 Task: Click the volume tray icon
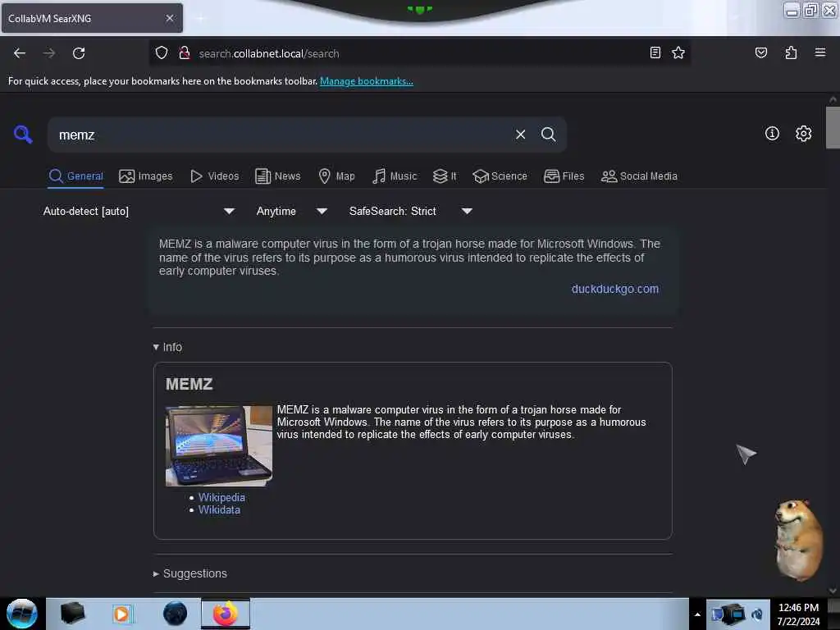pyautogui.click(x=757, y=614)
